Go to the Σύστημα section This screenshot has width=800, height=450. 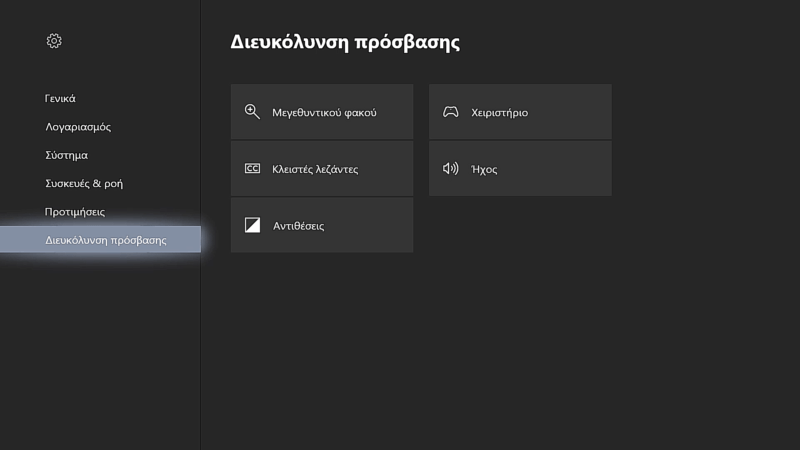point(66,155)
